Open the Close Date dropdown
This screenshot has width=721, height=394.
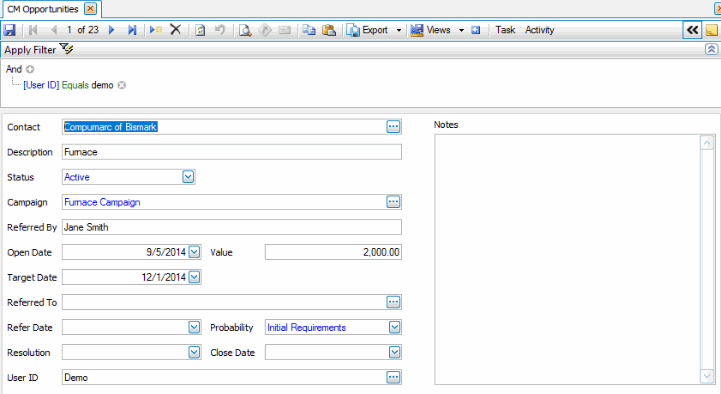pos(395,352)
